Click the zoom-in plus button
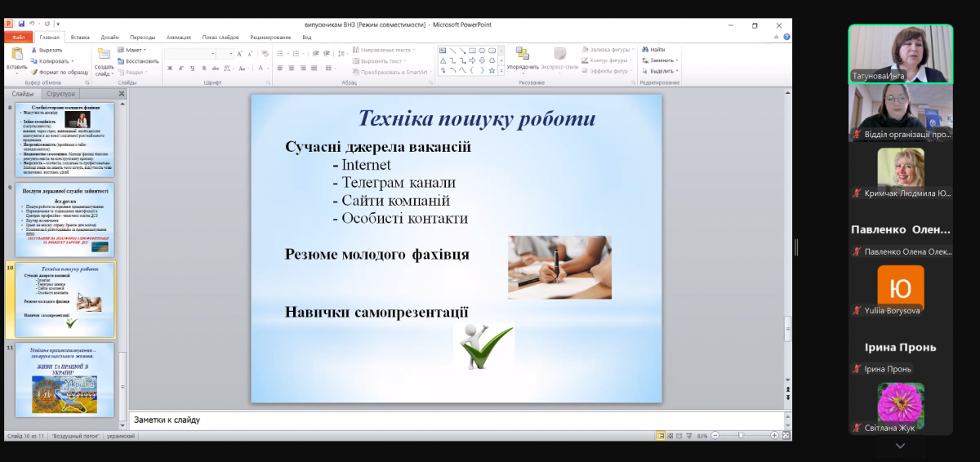Viewport: 980px width, 462px height. [x=774, y=436]
